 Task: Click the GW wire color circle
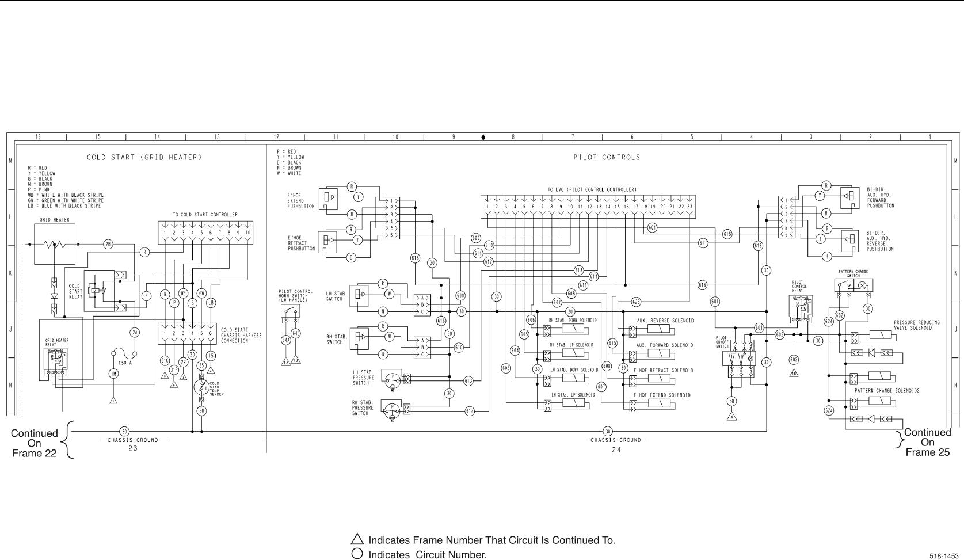201,293
